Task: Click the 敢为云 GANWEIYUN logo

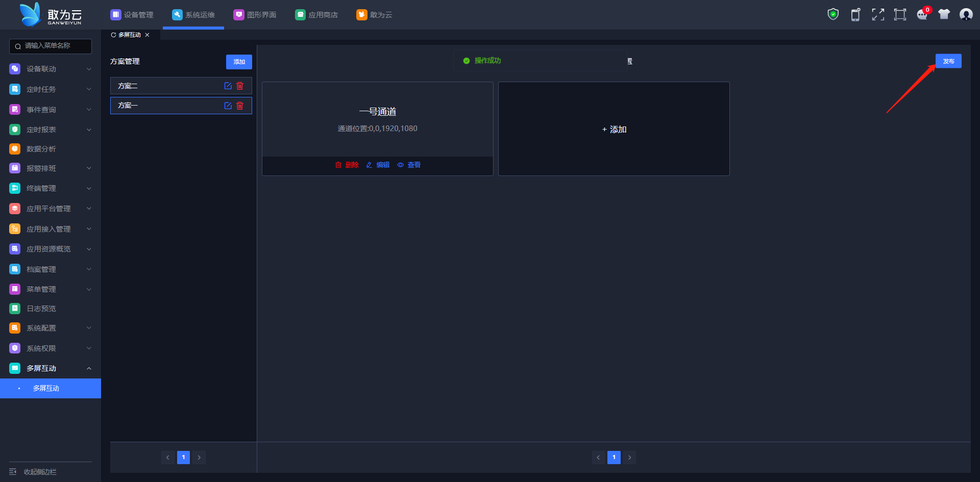Action: (51, 15)
